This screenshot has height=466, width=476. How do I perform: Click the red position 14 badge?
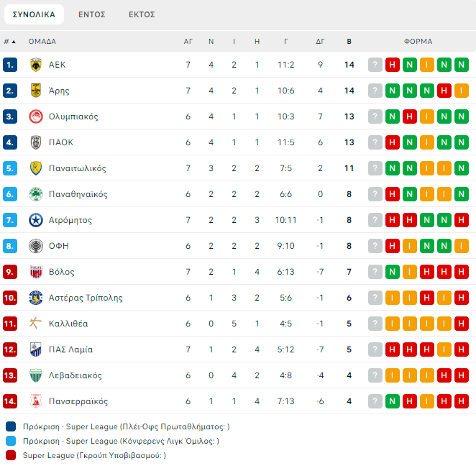click(10, 401)
